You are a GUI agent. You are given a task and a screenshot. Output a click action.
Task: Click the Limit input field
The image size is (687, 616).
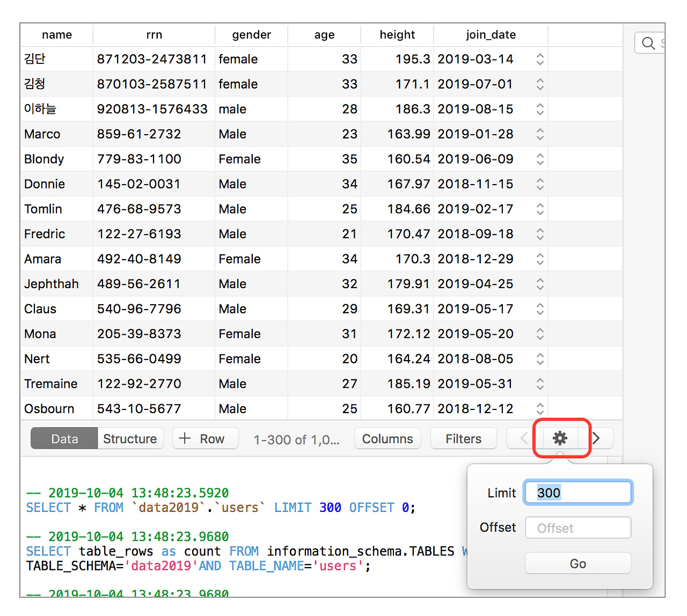578,493
